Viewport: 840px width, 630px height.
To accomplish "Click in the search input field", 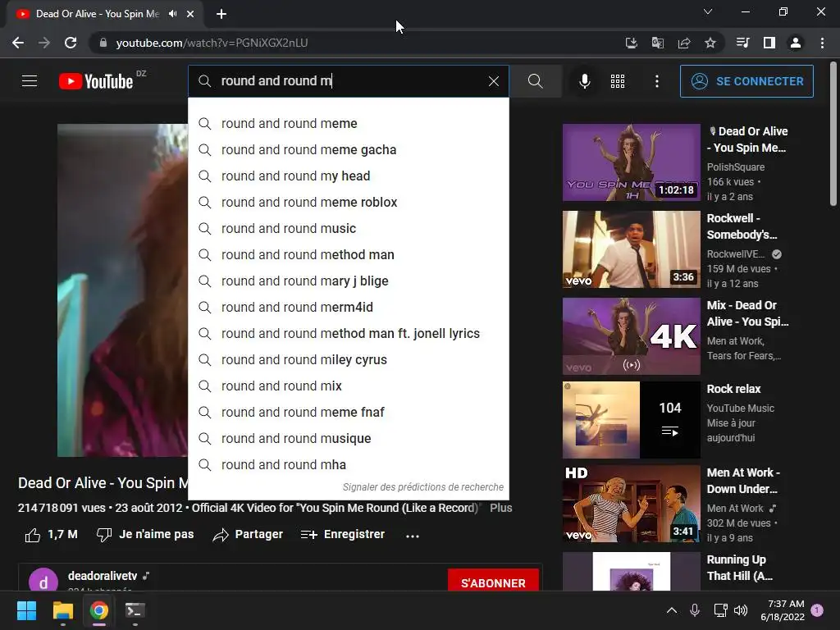I will (348, 81).
